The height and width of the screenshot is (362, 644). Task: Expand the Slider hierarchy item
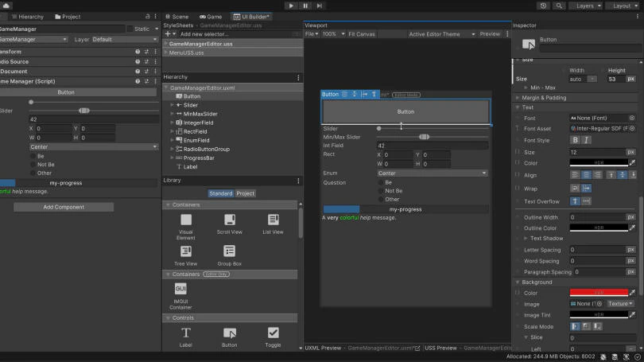172,105
